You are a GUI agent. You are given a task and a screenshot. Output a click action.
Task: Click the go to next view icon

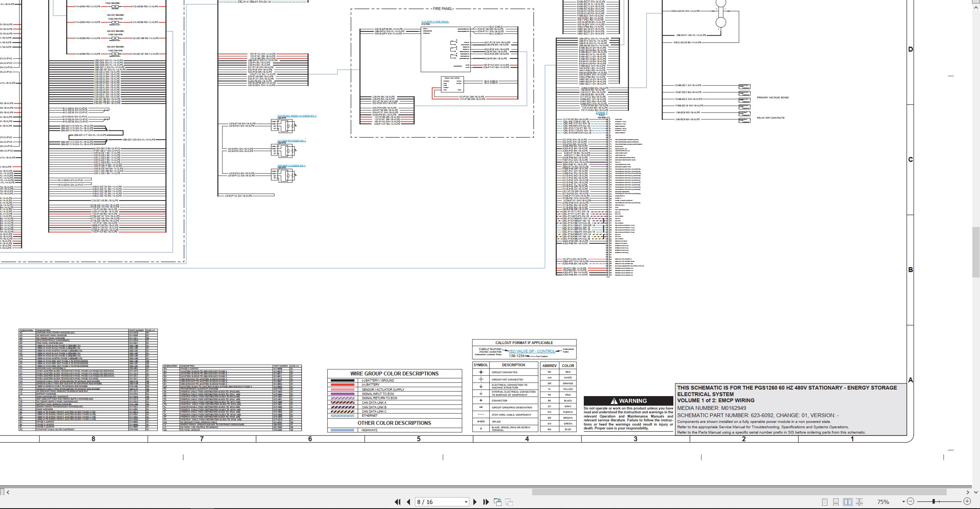pos(509,502)
